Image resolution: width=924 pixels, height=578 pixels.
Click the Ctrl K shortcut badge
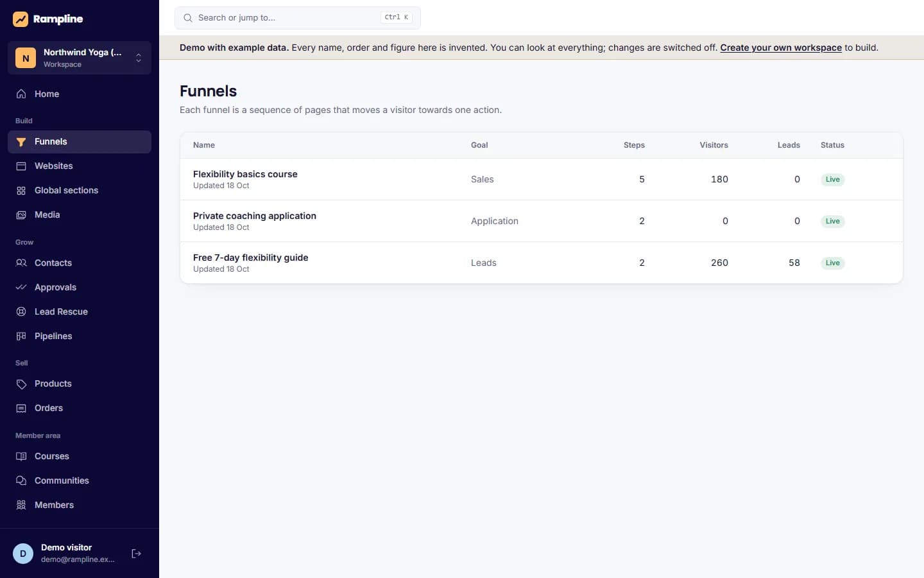397,17
